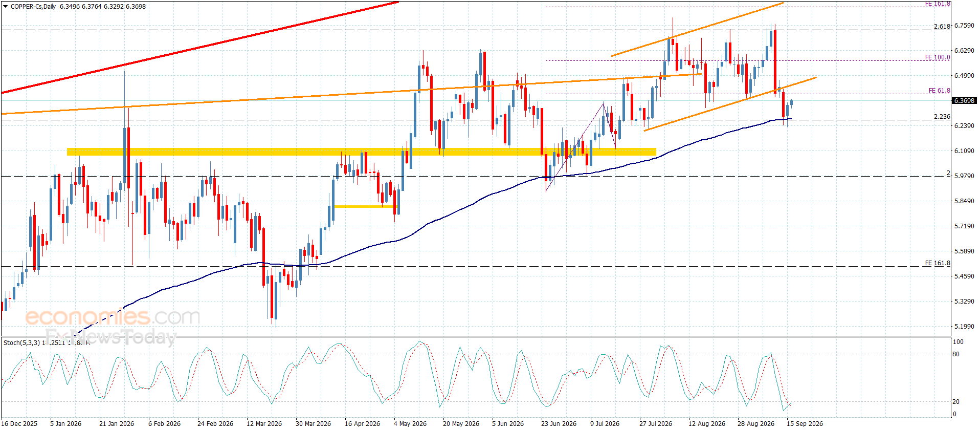
Task: Select the FE 61.8 expansion label
Action: [x=940, y=91]
